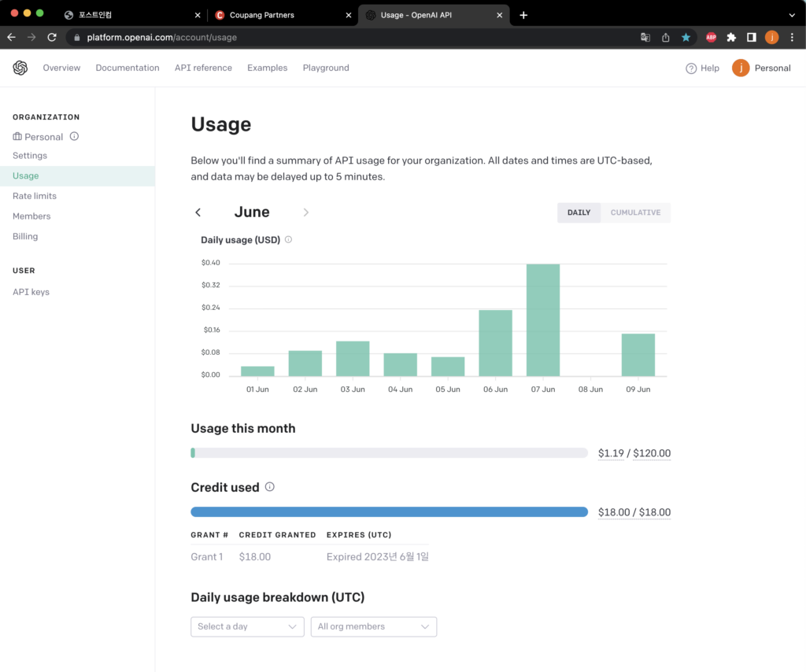Go to previous month with left chevron

click(198, 212)
